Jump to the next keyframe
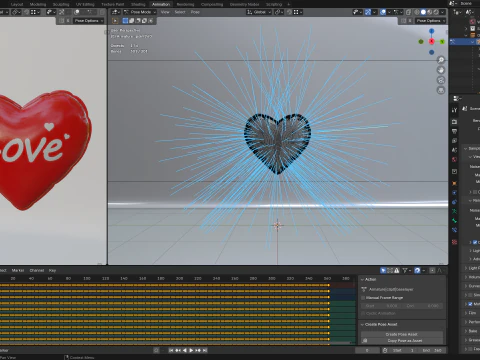Image resolution: width=480 pixels, height=360 pixels. [x=198, y=350]
